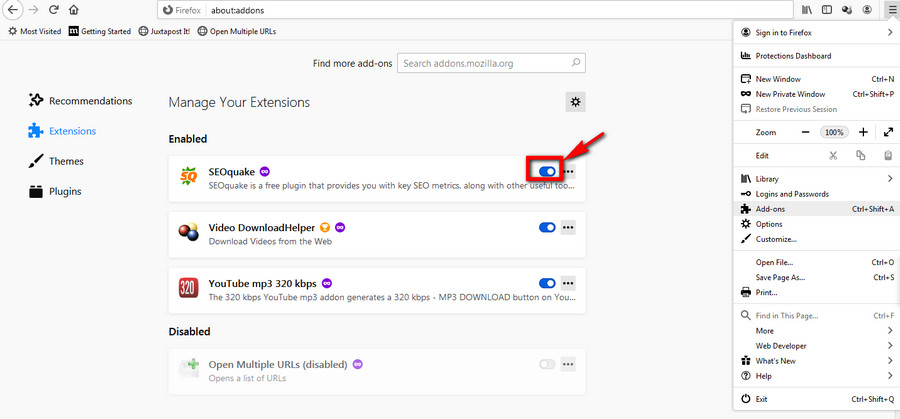
Task: Open Getting Started bookmark
Action: [100, 32]
